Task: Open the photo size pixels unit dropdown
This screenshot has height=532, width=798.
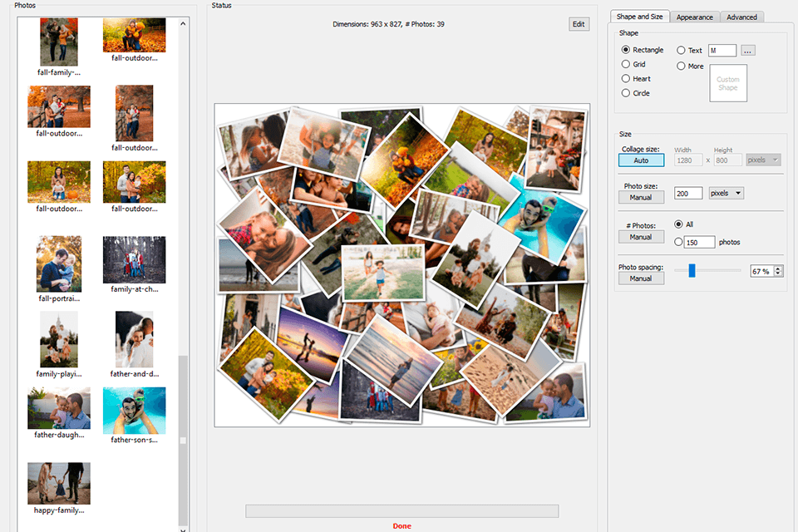Action: tap(726, 192)
